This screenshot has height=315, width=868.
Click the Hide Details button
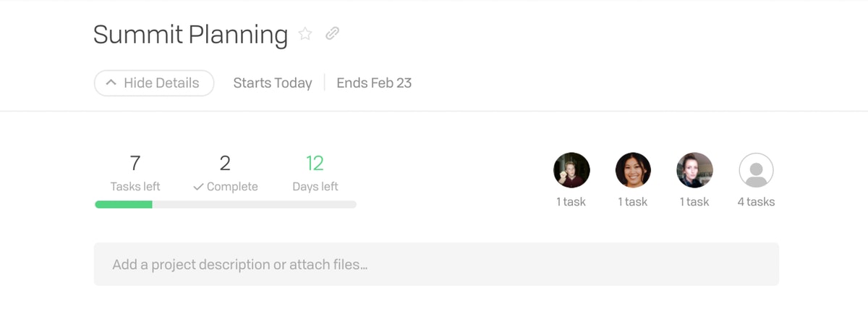[x=154, y=83]
